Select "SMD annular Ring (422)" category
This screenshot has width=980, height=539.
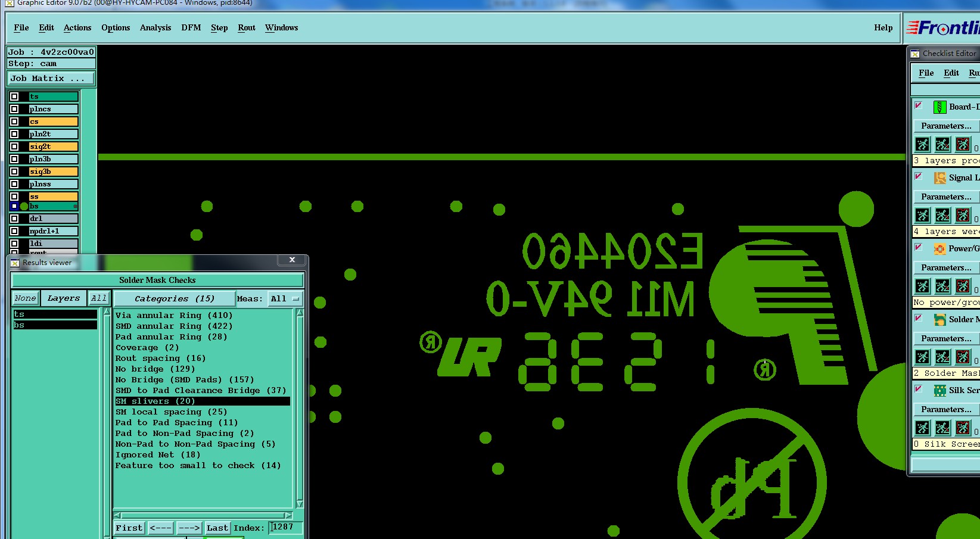(174, 326)
